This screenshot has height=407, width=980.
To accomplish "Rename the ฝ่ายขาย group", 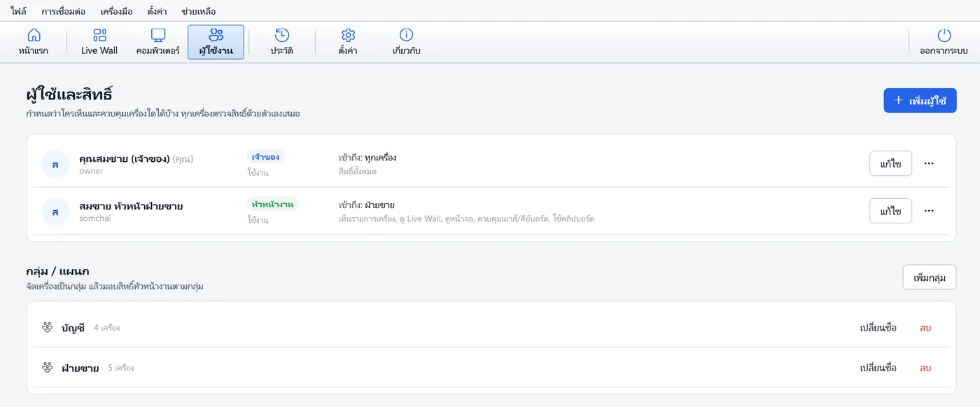I will click(x=878, y=368).
